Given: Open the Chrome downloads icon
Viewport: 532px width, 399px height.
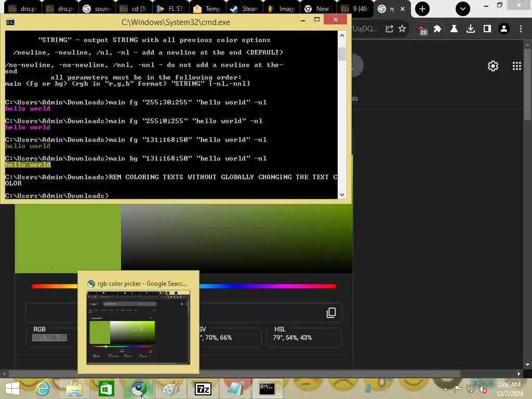Looking at the screenshot, I should tap(471, 29).
